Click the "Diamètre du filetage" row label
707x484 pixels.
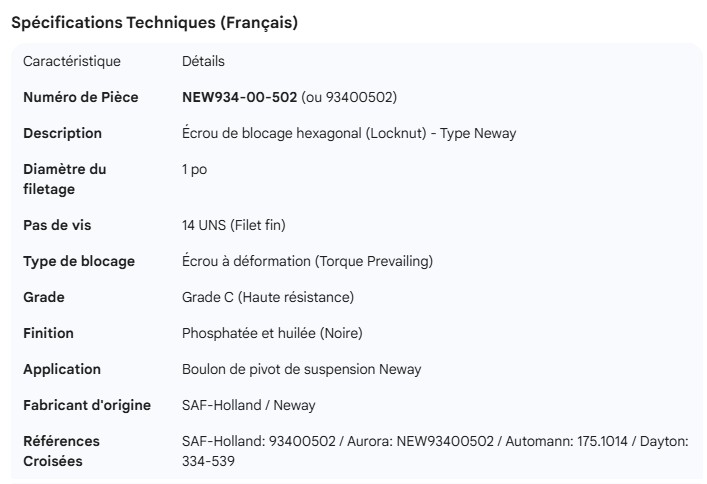[64, 179]
